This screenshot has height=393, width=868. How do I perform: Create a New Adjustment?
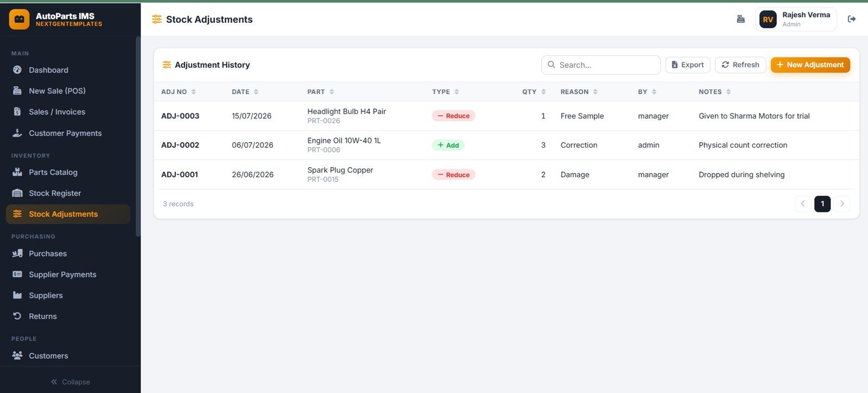[810, 65]
